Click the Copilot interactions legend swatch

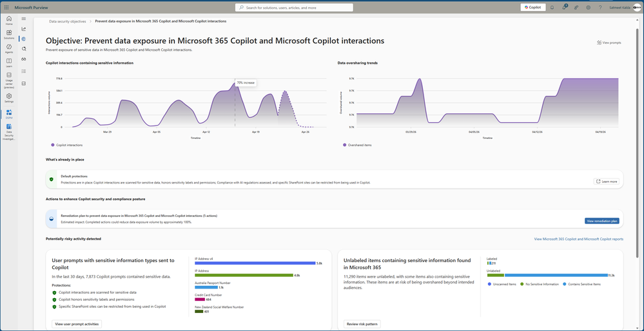(x=53, y=145)
